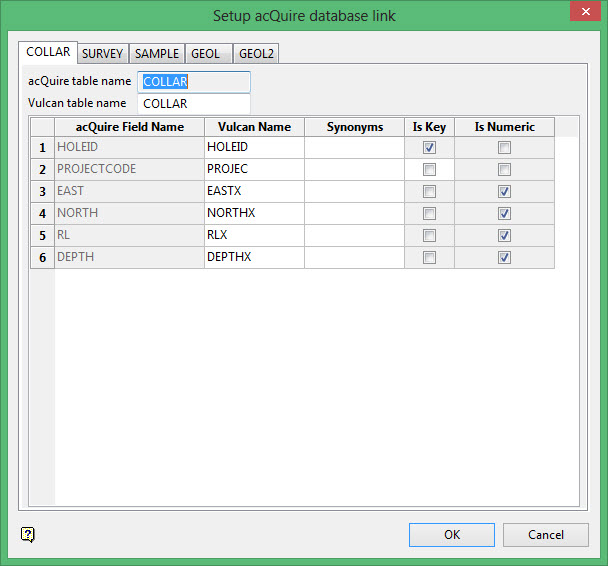Confirm with the OK button

point(452,535)
